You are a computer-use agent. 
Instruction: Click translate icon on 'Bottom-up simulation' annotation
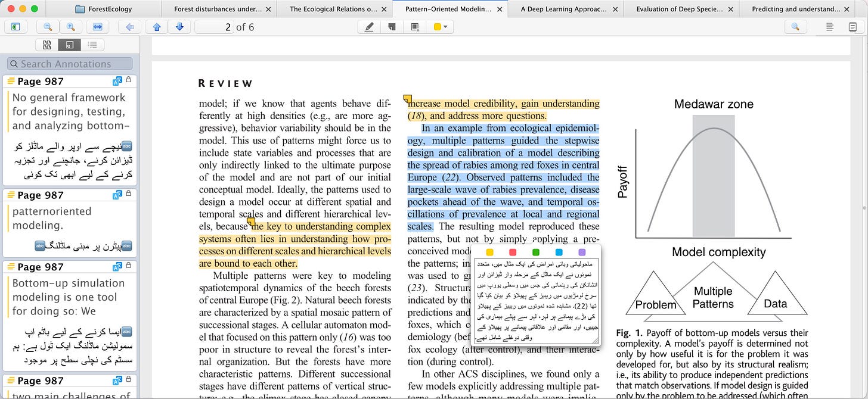coord(117,267)
